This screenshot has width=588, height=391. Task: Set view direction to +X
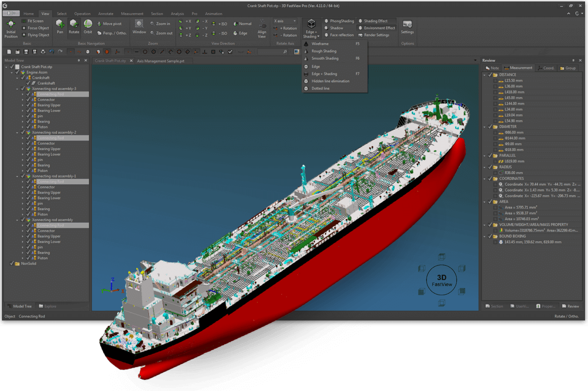coord(185,22)
